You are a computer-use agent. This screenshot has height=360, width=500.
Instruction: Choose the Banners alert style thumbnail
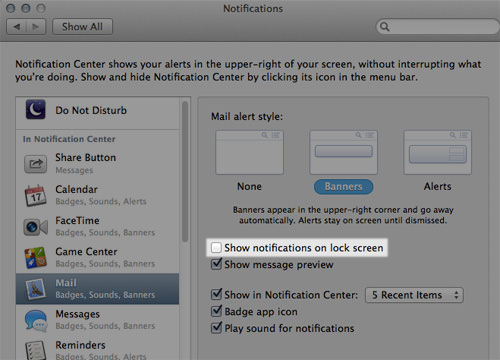[343, 152]
